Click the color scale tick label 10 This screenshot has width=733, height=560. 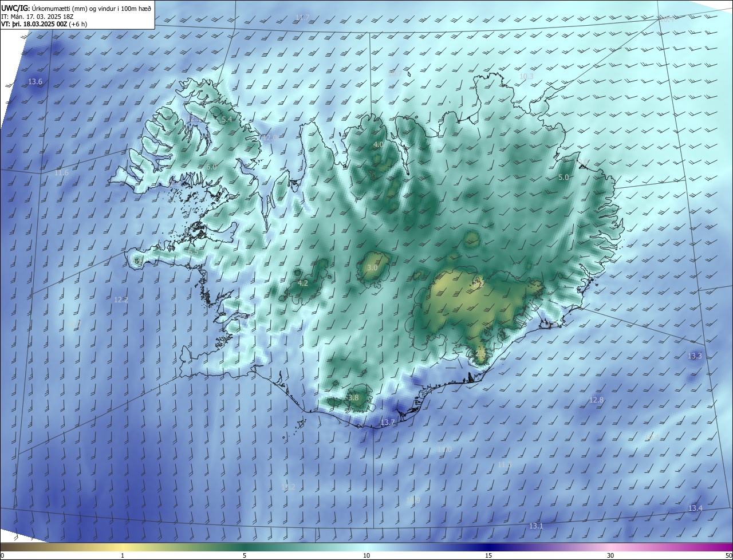[366, 555]
